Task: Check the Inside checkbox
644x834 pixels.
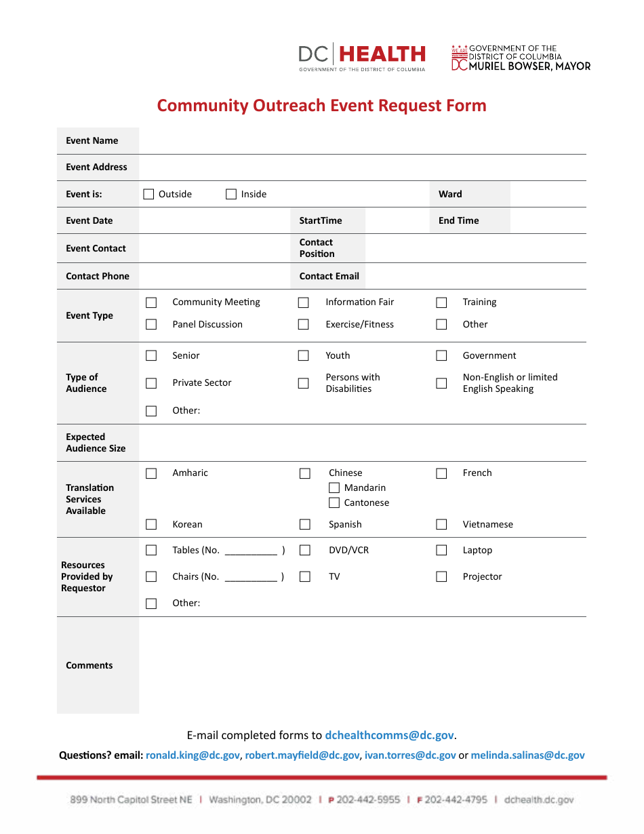Action: [x=230, y=194]
